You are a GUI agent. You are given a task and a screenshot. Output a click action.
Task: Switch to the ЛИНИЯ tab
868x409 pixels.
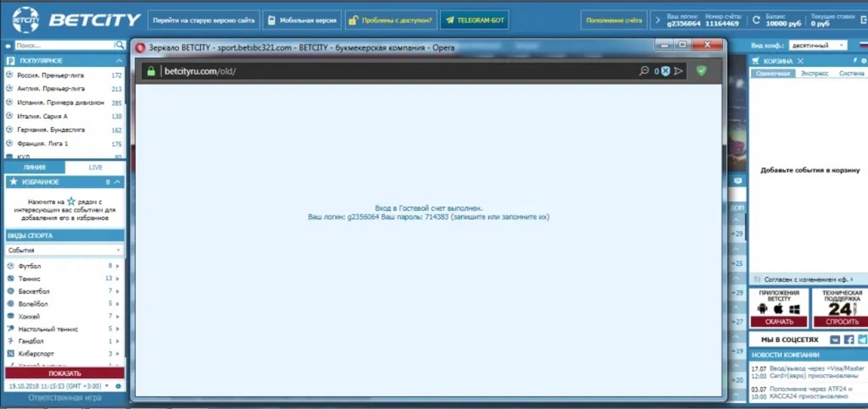[x=34, y=167]
